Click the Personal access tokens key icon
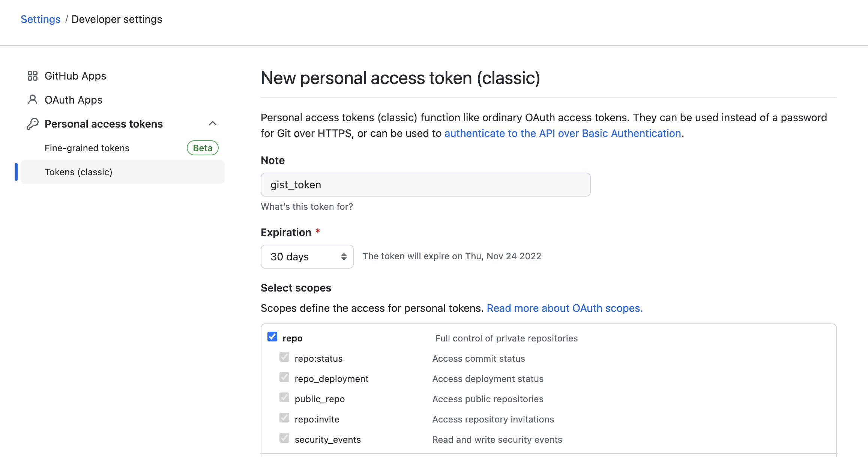This screenshot has height=457, width=868. point(33,124)
